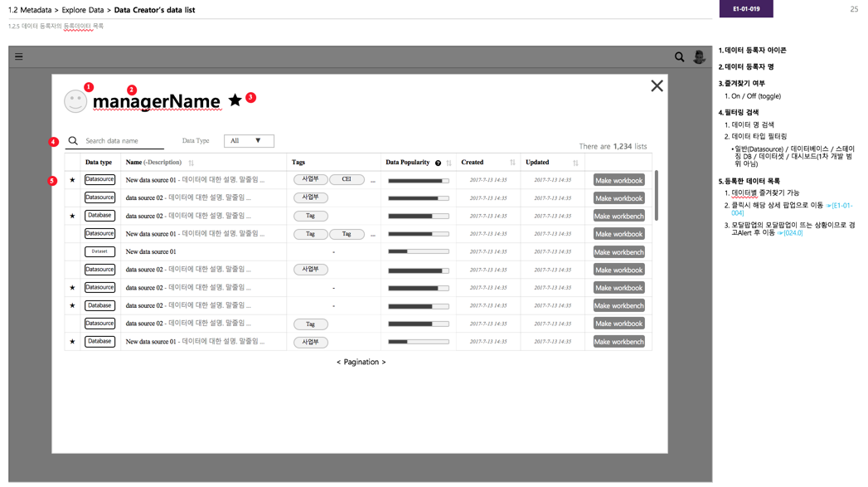Click Make workbench in the Dataset row
Image resolution: width=868 pixels, height=487 pixels.
[x=619, y=252]
